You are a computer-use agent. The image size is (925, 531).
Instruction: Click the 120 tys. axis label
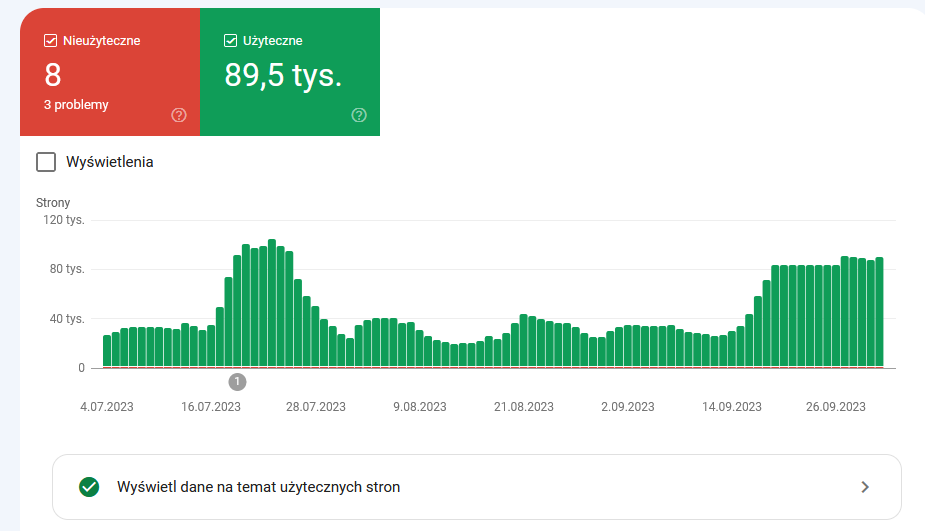(x=64, y=220)
